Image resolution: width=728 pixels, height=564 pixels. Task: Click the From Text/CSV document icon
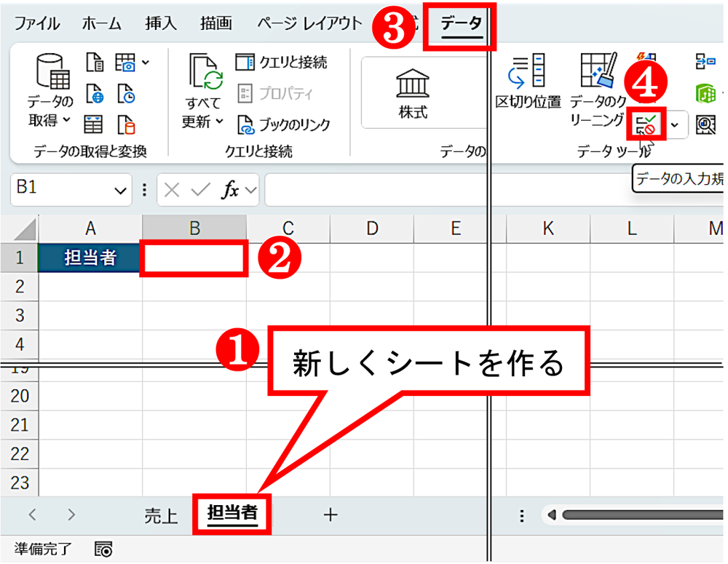[x=95, y=62]
